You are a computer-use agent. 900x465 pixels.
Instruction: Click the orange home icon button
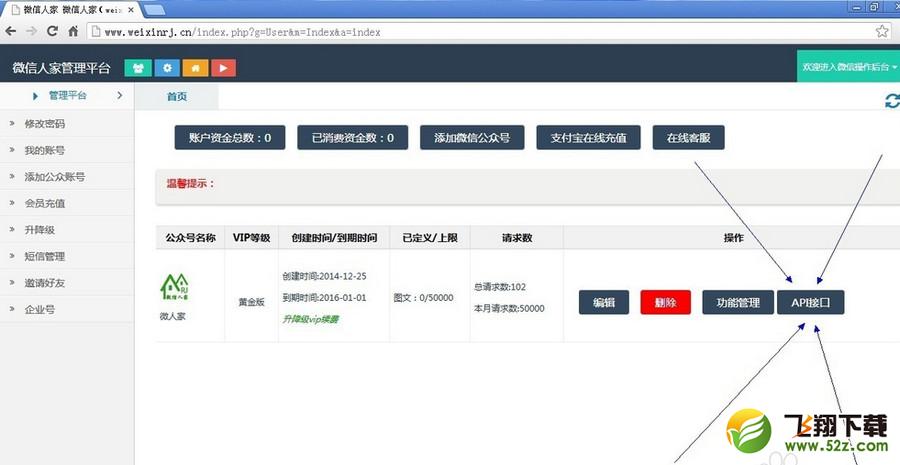point(195,68)
